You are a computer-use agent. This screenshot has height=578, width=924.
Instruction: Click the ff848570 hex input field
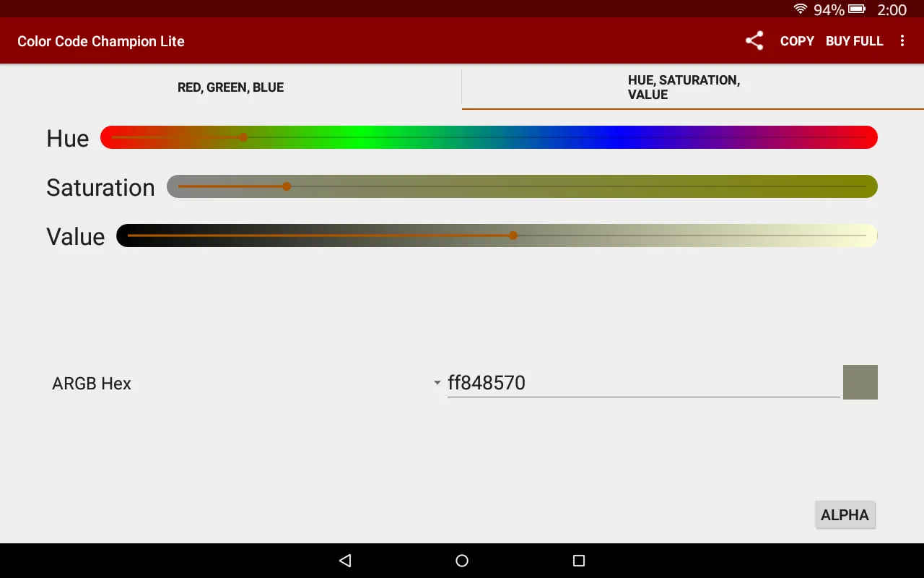(x=643, y=383)
